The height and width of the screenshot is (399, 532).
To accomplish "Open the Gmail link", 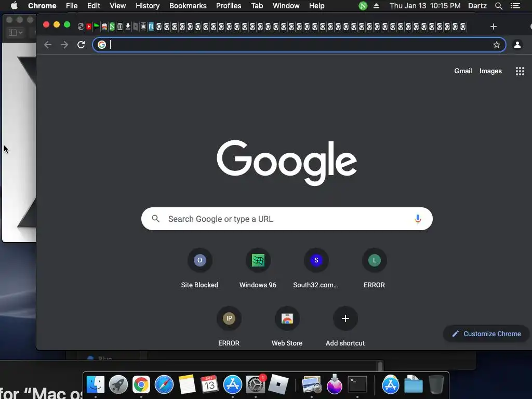I will [x=463, y=71].
